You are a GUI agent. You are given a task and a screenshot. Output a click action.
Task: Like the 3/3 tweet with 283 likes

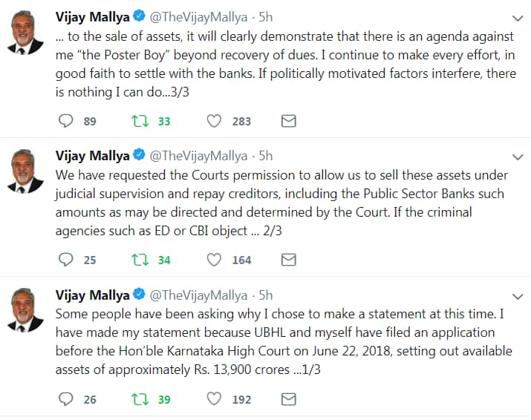[215, 121]
